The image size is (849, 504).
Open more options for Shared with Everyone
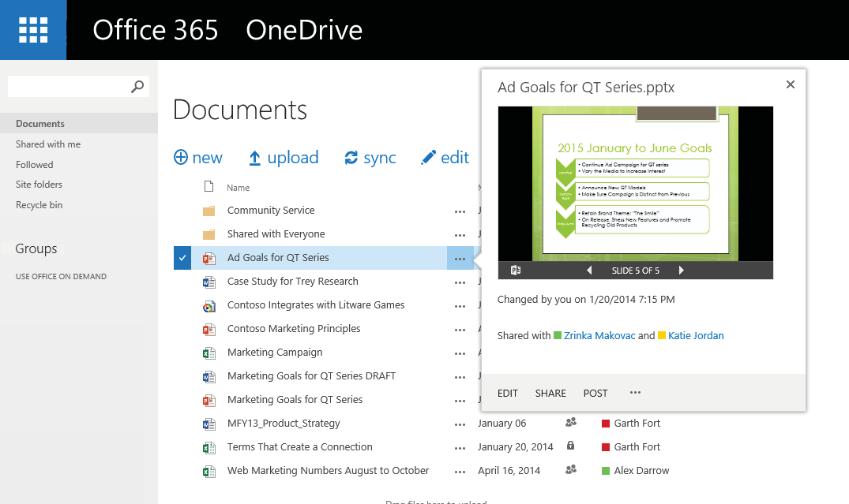460,235
